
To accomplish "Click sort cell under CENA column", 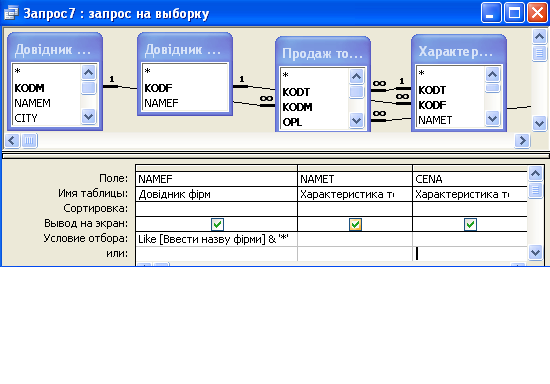I will 470,209.
